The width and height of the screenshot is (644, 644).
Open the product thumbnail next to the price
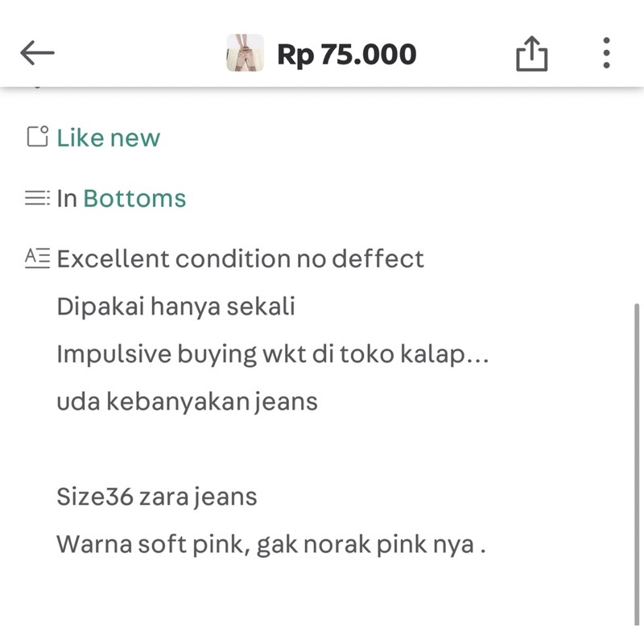point(244,53)
